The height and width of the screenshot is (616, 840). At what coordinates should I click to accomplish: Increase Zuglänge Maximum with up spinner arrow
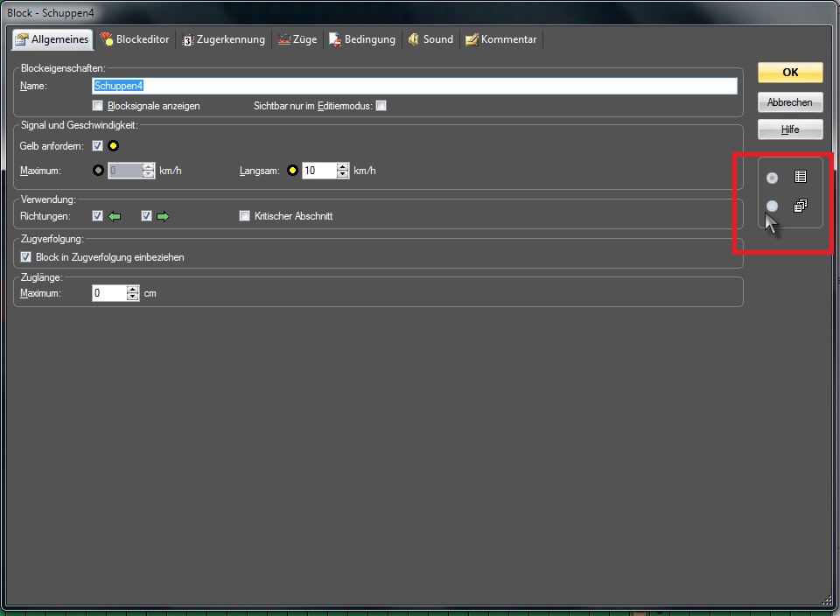(133, 290)
